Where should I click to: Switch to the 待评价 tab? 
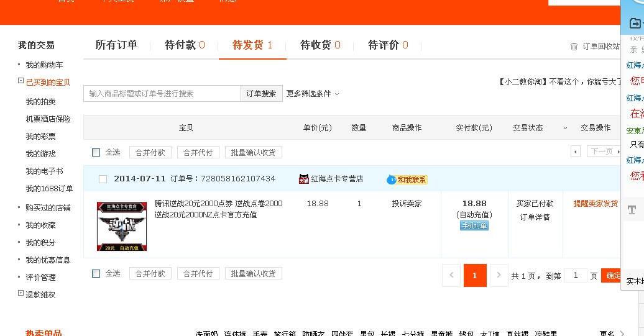coord(388,45)
